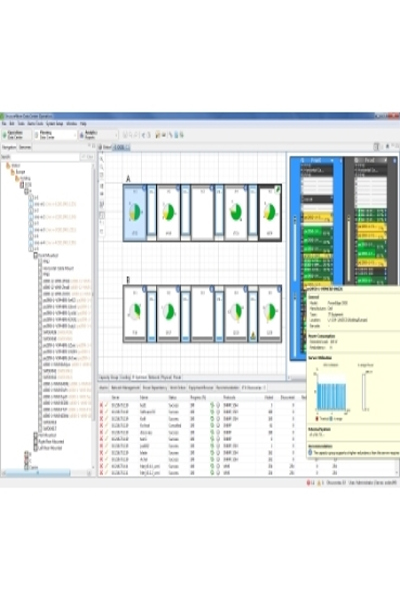
Task: Click the yellow warning triangle in row B
Action: 253,336
